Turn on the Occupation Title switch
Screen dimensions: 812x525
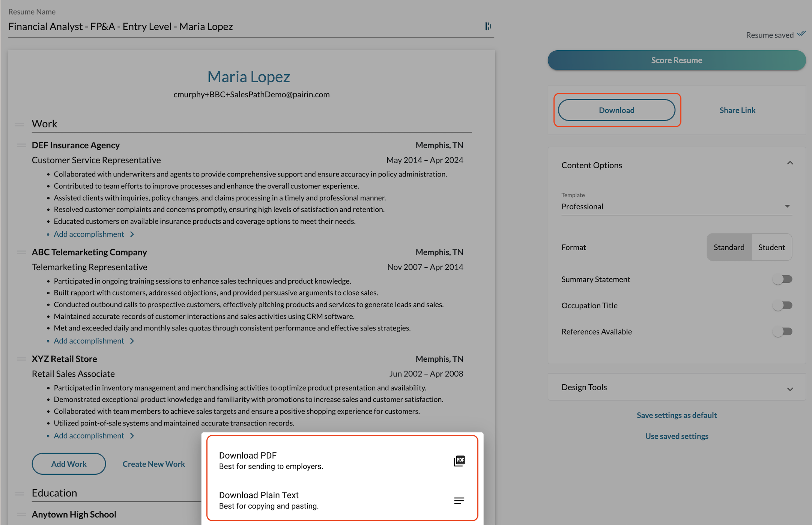point(782,306)
